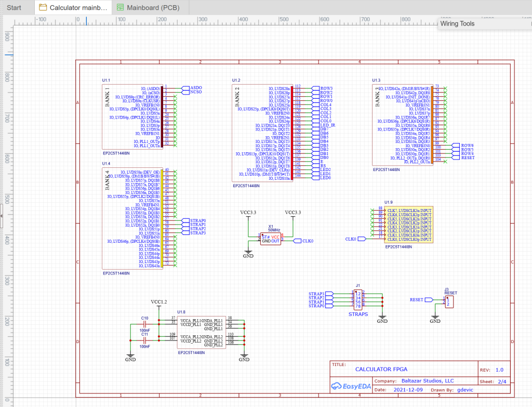Switch to the Start tab
The width and height of the screenshot is (532, 407).
tap(14, 7)
